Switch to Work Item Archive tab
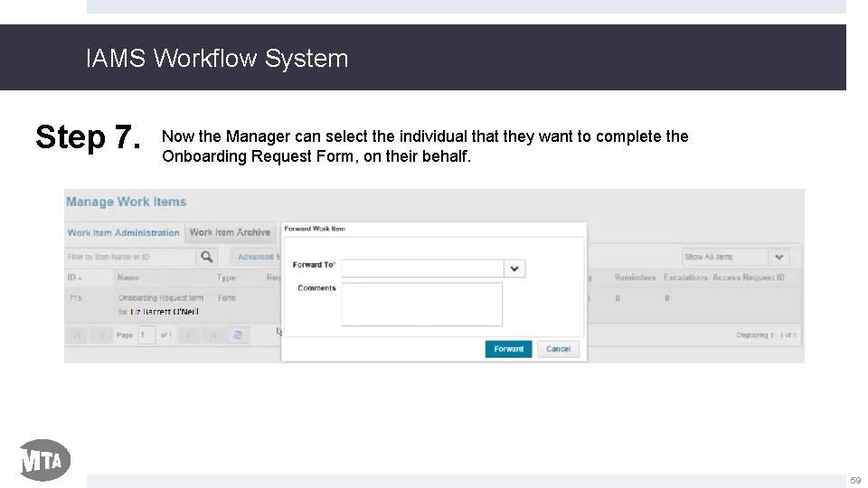 coord(230,232)
